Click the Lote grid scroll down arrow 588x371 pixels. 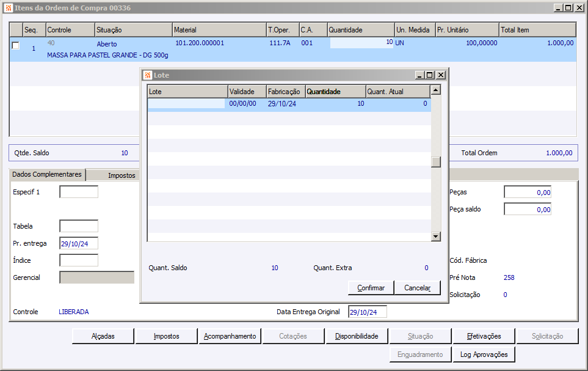click(x=435, y=236)
